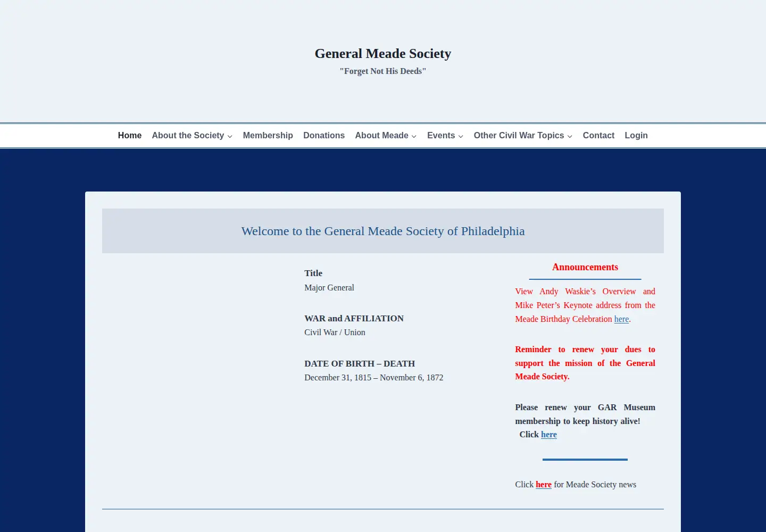Go to the Membership page
Image resolution: width=766 pixels, height=532 pixels.
268,136
